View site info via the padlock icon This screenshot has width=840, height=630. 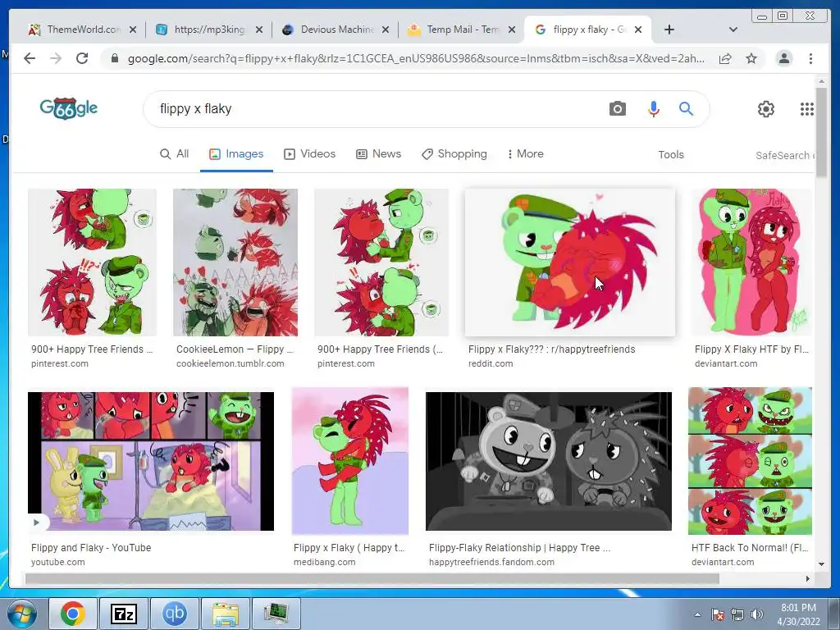[x=114, y=58]
